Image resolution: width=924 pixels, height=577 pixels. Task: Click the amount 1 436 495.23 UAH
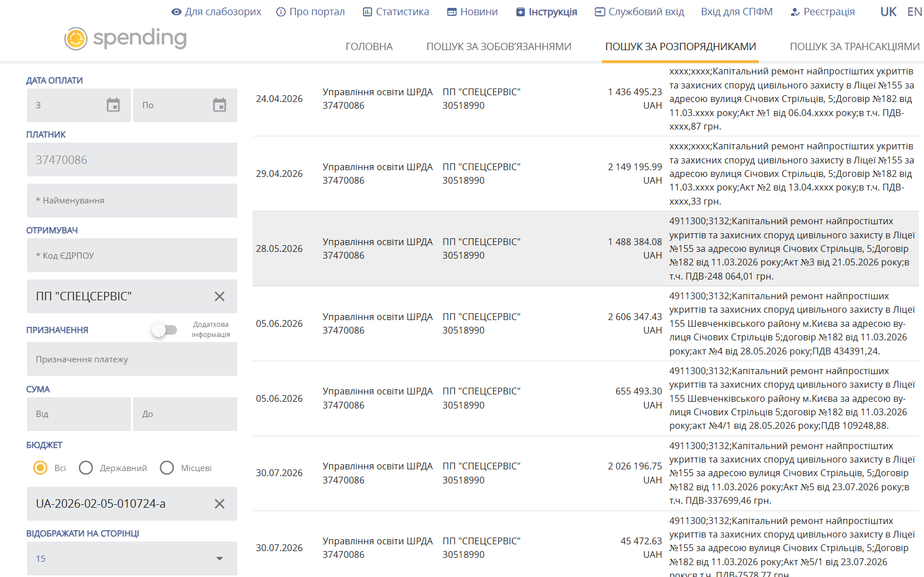(x=635, y=99)
